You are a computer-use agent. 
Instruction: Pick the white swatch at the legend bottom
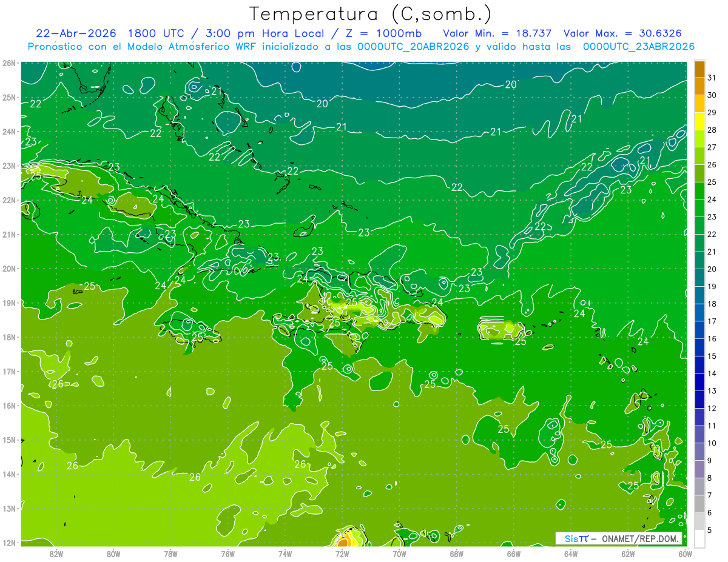click(x=699, y=538)
